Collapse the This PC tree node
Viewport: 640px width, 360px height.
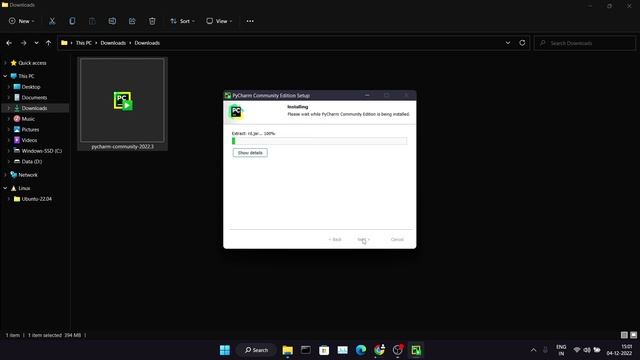(x=5, y=76)
